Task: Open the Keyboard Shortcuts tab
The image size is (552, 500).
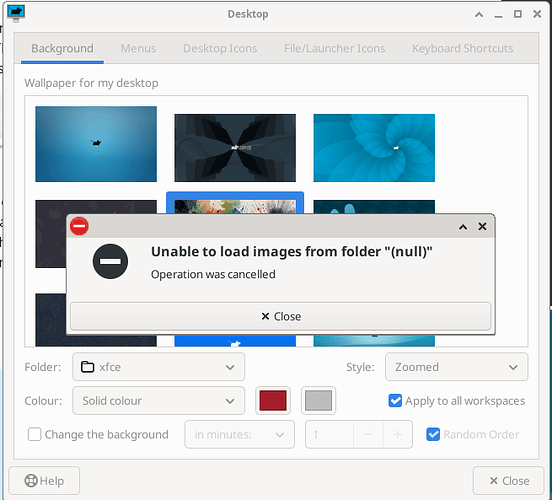Action: click(x=463, y=48)
